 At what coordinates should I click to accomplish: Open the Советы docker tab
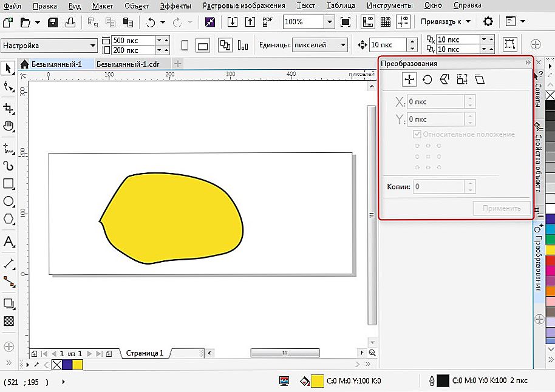538,95
